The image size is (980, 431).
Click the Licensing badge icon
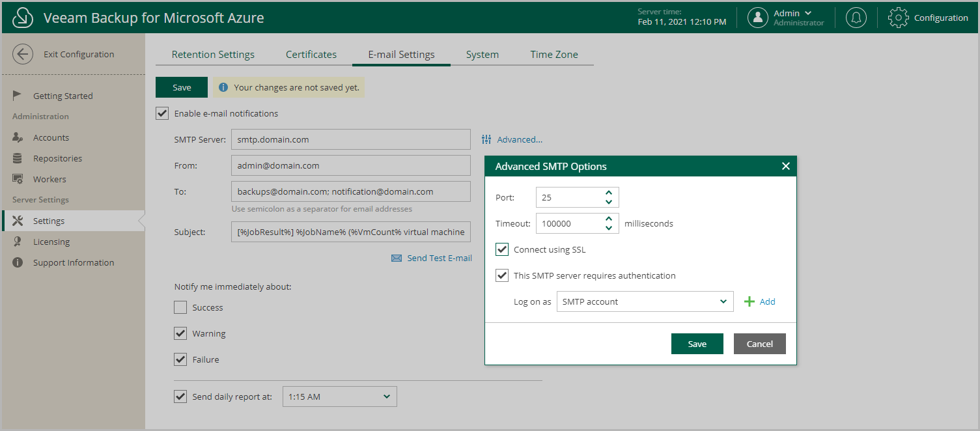pyautogui.click(x=18, y=242)
